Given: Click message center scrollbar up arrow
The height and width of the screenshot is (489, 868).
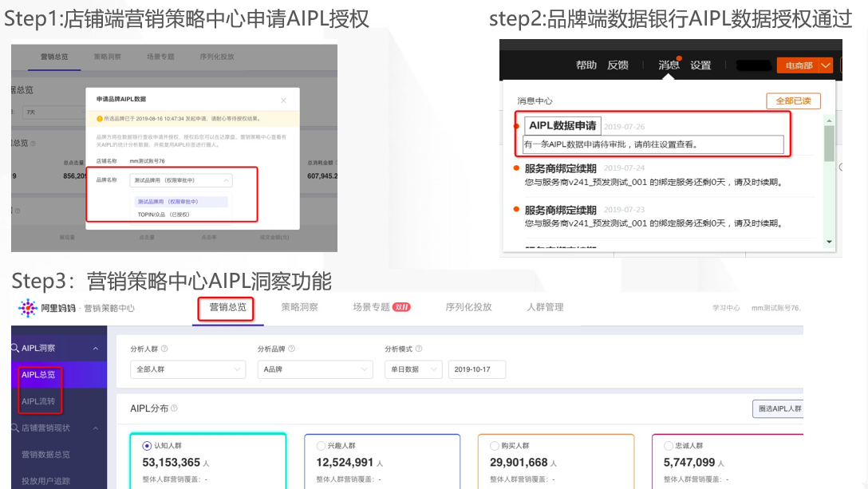Looking at the screenshot, I should click(829, 120).
